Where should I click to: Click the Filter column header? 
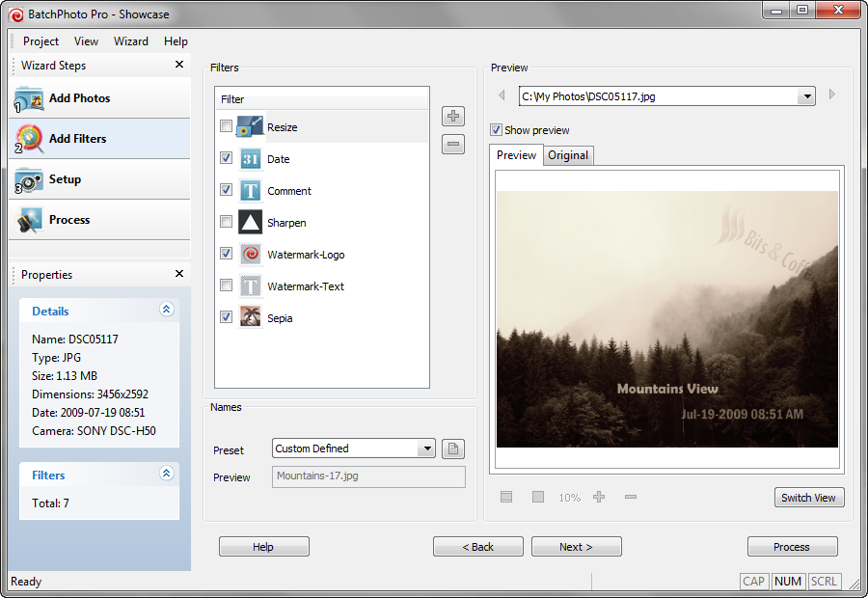[x=321, y=99]
